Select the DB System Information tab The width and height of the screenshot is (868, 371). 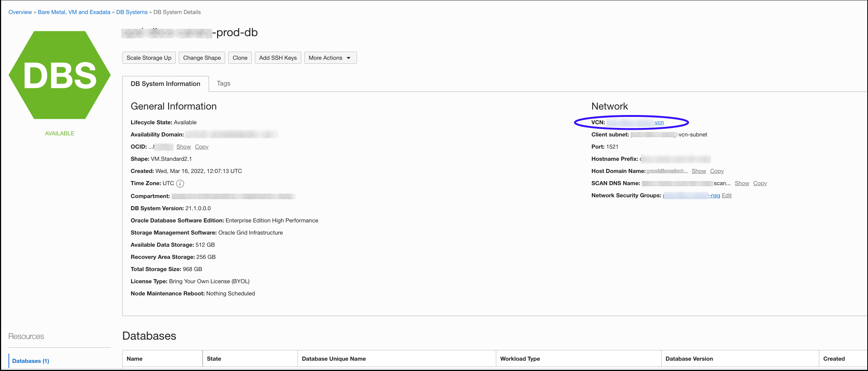165,84
